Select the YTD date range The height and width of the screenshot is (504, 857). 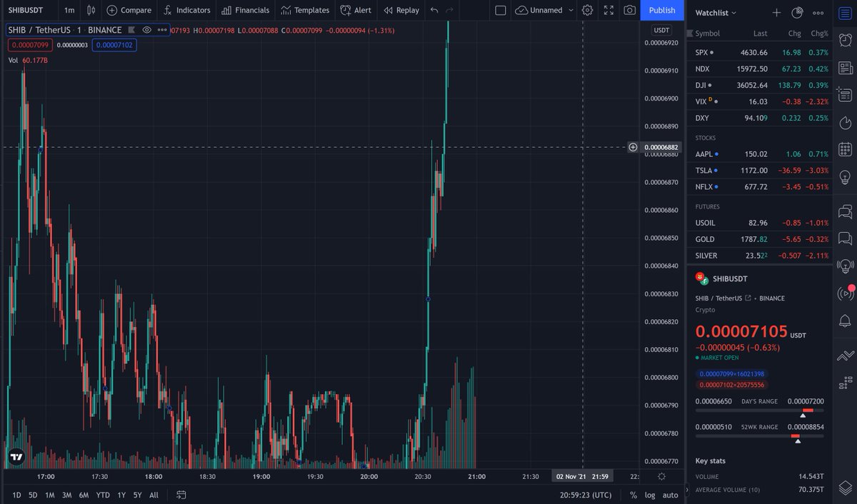coord(103,495)
